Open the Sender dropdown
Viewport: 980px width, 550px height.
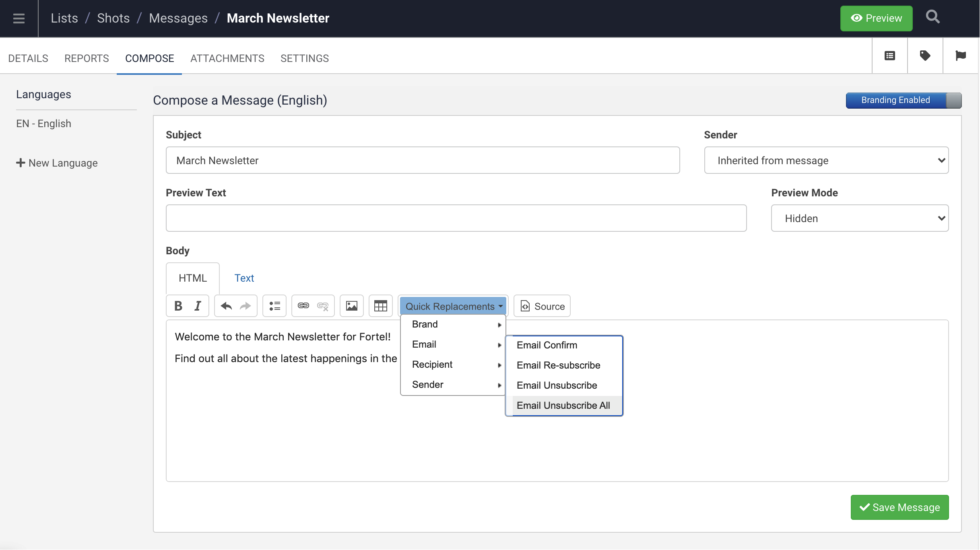pos(826,160)
